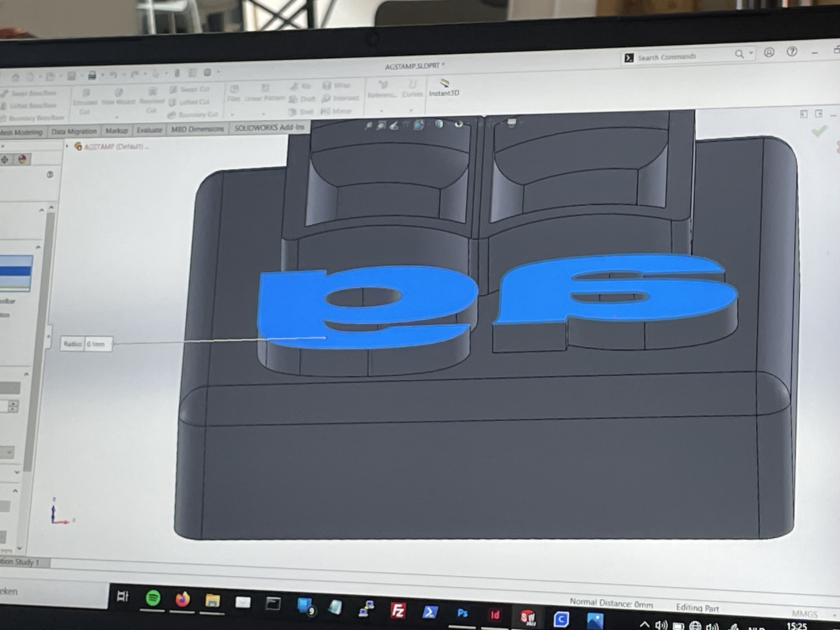Click the Radius value callout field
Screen dimensions: 840x630
tap(97, 344)
